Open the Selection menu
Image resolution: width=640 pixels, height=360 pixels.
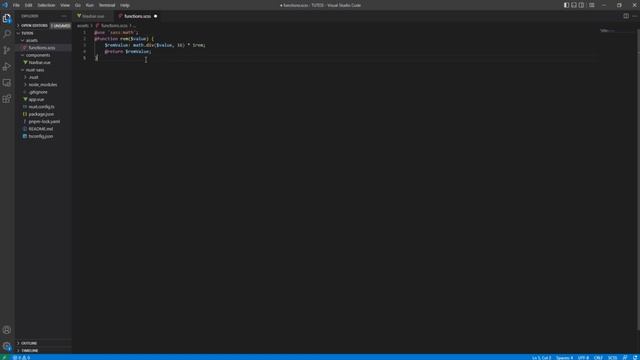pos(46,5)
